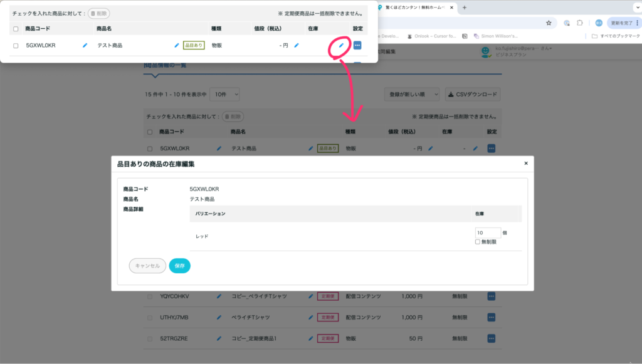
Task: Close the stock edit dialog with ×
Action: click(526, 163)
